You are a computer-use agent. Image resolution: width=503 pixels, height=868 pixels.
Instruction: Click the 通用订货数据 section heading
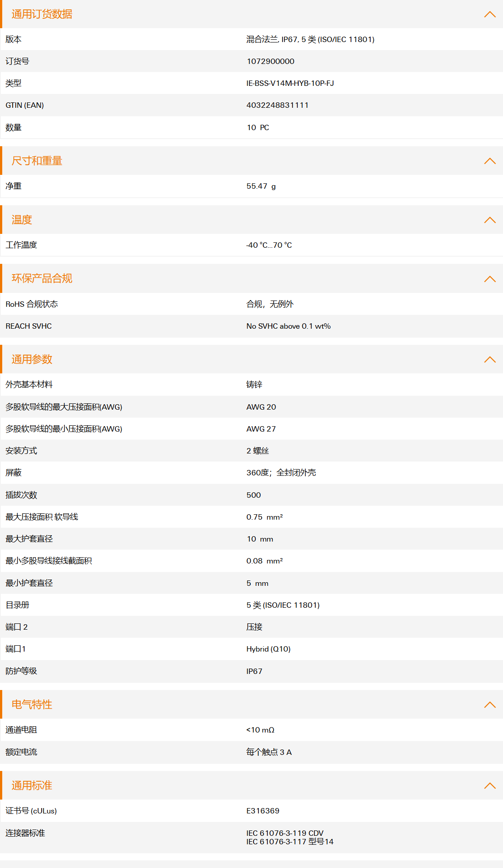[42, 14]
